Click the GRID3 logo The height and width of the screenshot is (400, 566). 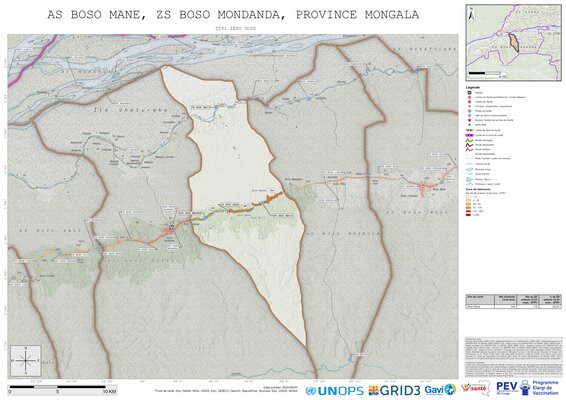click(x=394, y=390)
